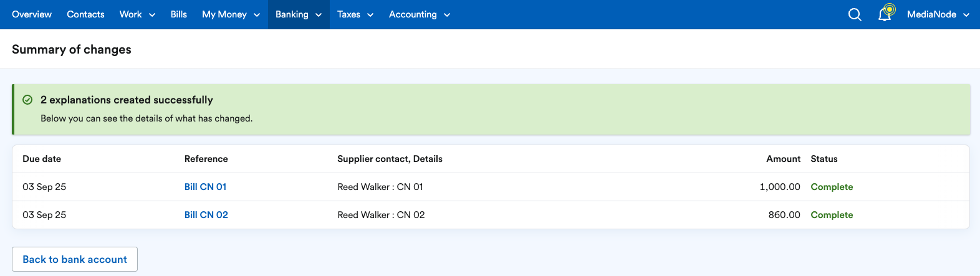
Task: Click the Summary of changes heading
Action: pos(72,49)
